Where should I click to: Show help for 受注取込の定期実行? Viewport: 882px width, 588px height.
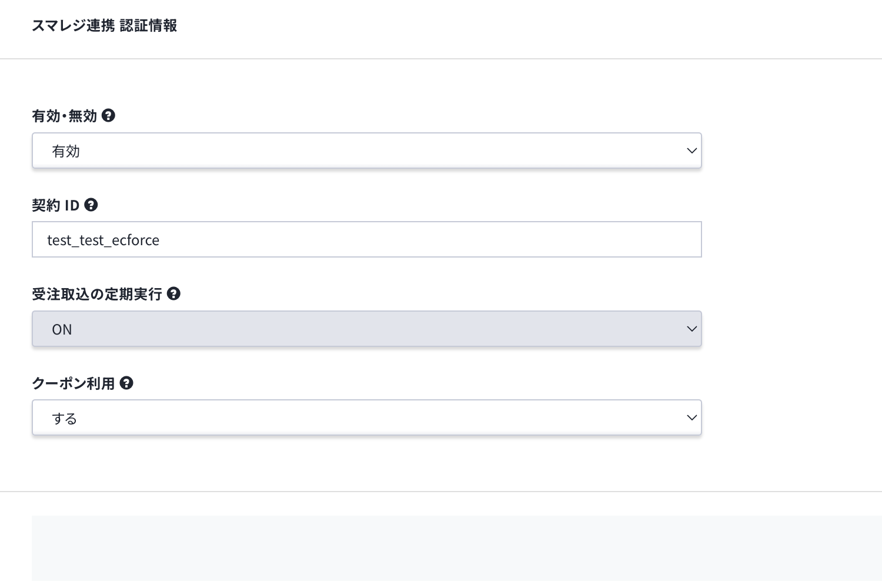[x=173, y=293]
